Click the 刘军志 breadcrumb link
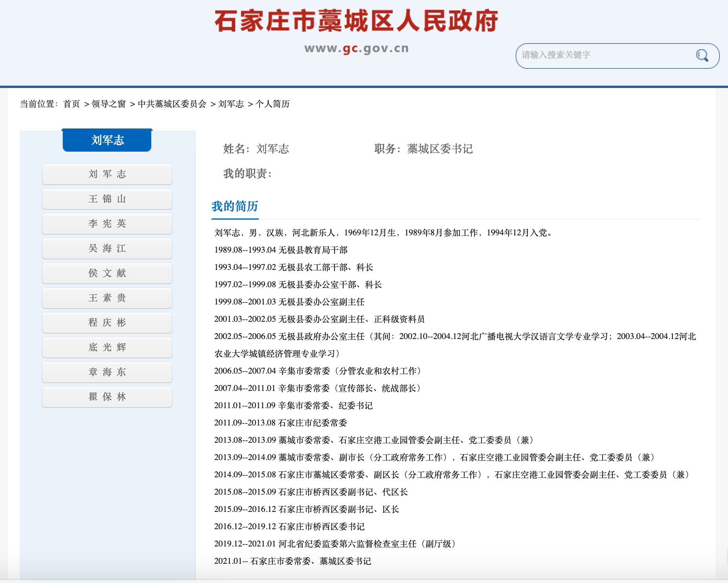728x583 pixels. (x=231, y=104)
